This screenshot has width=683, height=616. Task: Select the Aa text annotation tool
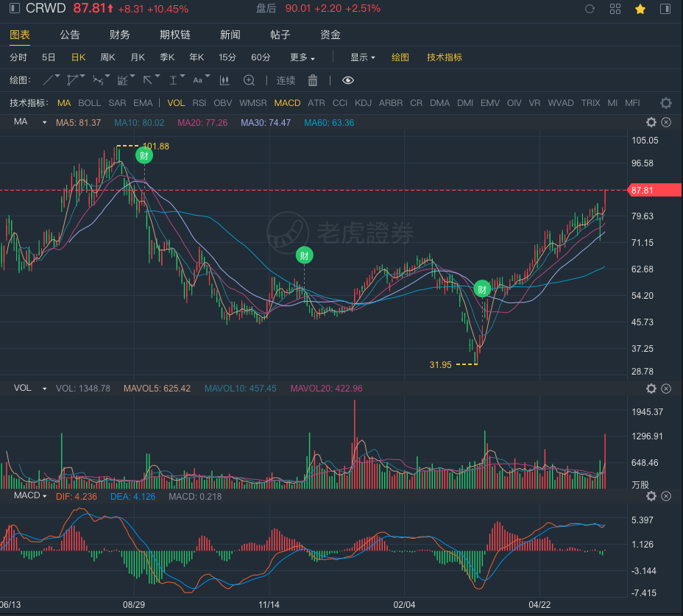198,80
